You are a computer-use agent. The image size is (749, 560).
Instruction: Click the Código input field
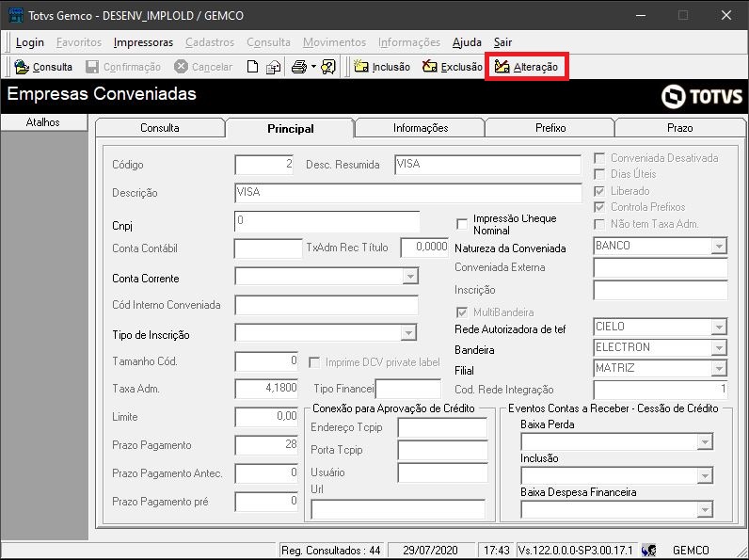[x=264, y=165]
